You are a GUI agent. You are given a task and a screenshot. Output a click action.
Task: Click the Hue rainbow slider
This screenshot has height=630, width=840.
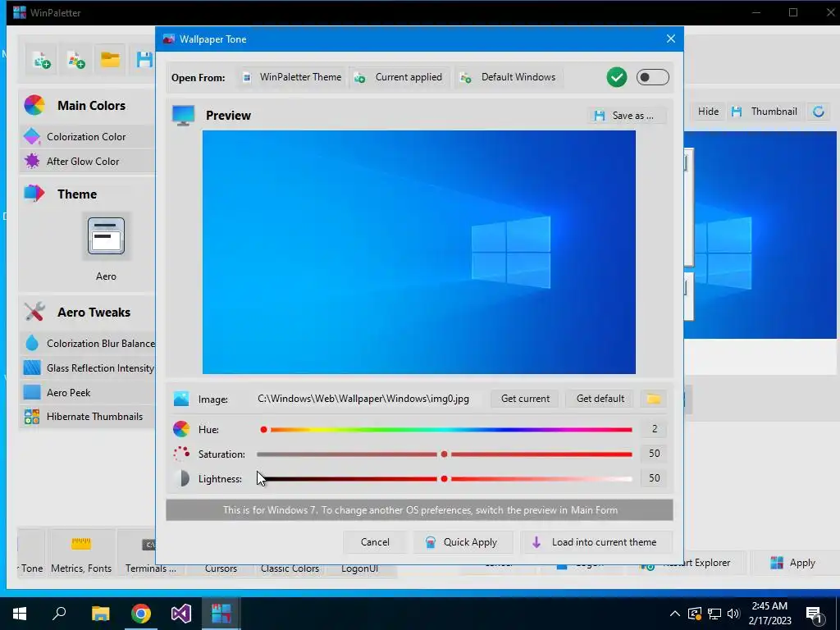point(445,429)
